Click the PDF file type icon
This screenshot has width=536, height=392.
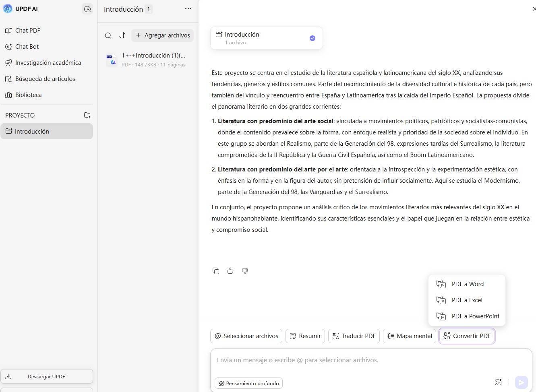coord(112,60)
